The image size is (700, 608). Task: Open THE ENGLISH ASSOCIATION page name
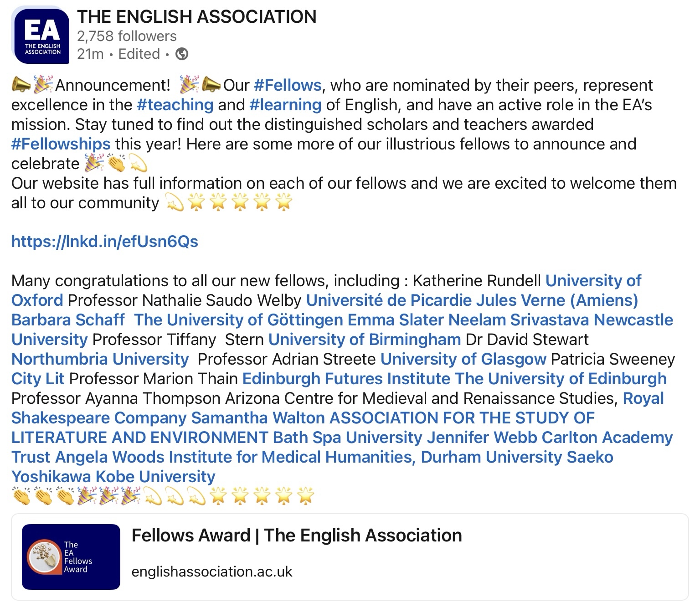196,17
